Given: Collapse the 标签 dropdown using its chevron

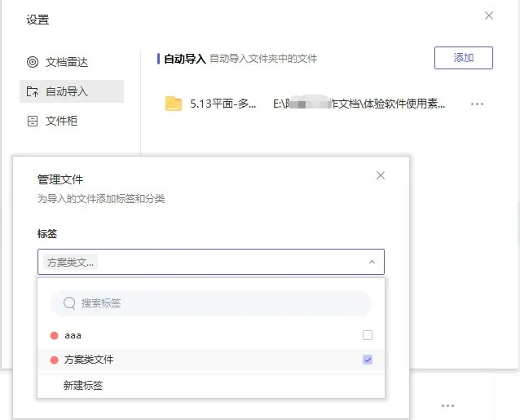Looking at the screenshot, I should click(x=372, y=262).
